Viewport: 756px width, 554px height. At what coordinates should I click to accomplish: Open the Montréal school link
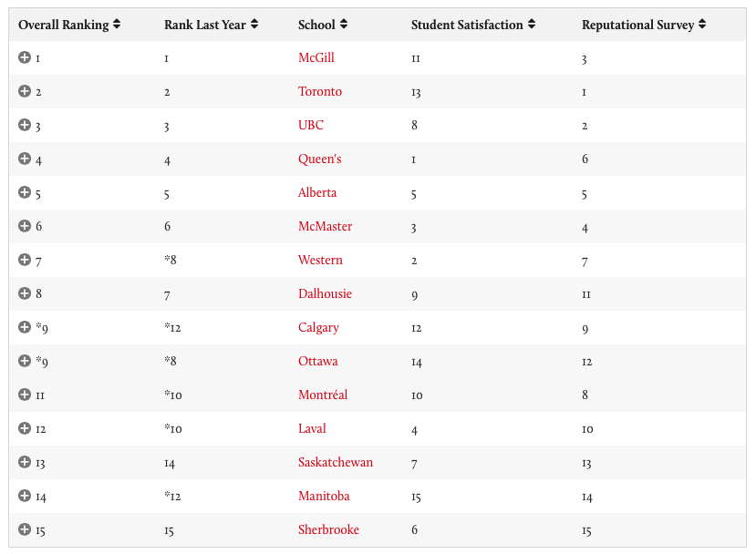pyautogui.click(x=323, y=395)
